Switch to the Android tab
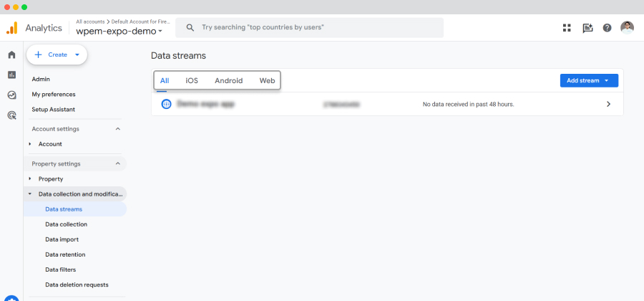644x301 pixels. tap(229, 80)
